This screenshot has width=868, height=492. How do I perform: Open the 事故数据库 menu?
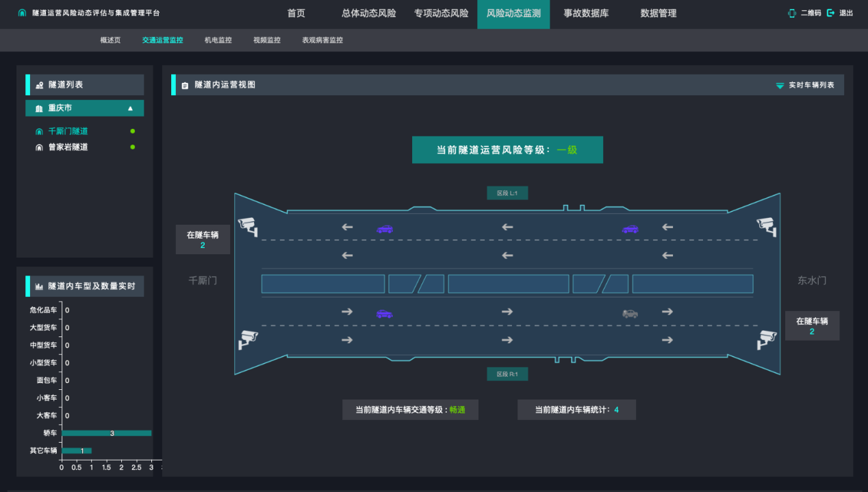pyautogui.click(x=586, y=14)
